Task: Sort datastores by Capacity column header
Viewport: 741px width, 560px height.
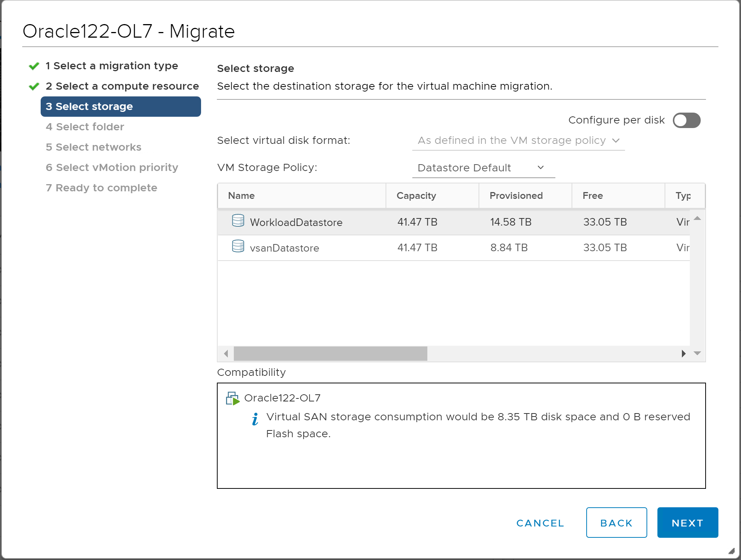Action: click(x=416, y=196)
